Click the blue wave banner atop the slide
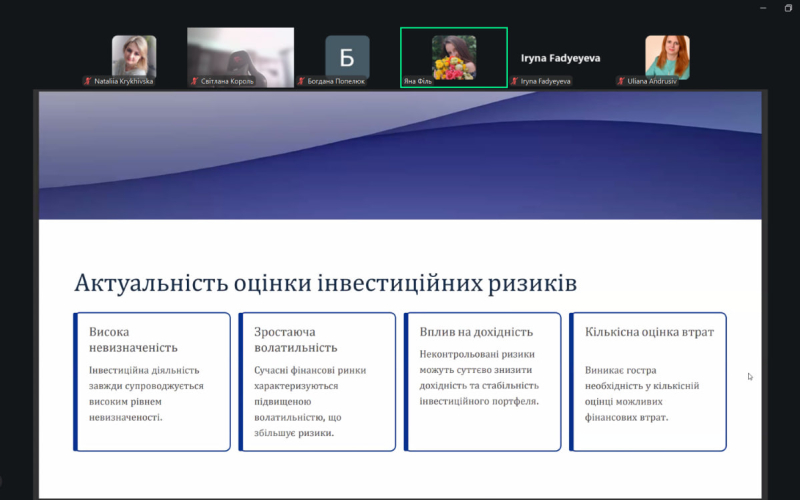Viewport: 800px width, 500px height. tap(399, 155)
